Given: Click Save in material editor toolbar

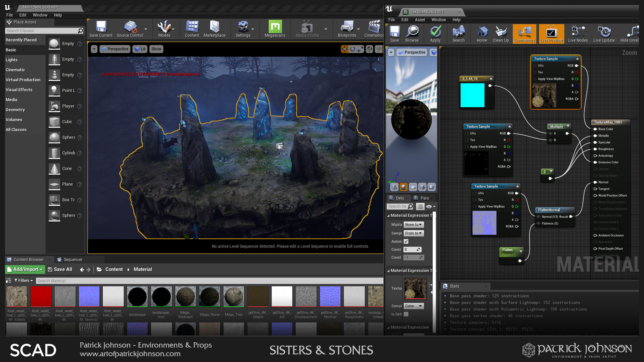Looking at the screenshot, I should (x=394, y=34).
